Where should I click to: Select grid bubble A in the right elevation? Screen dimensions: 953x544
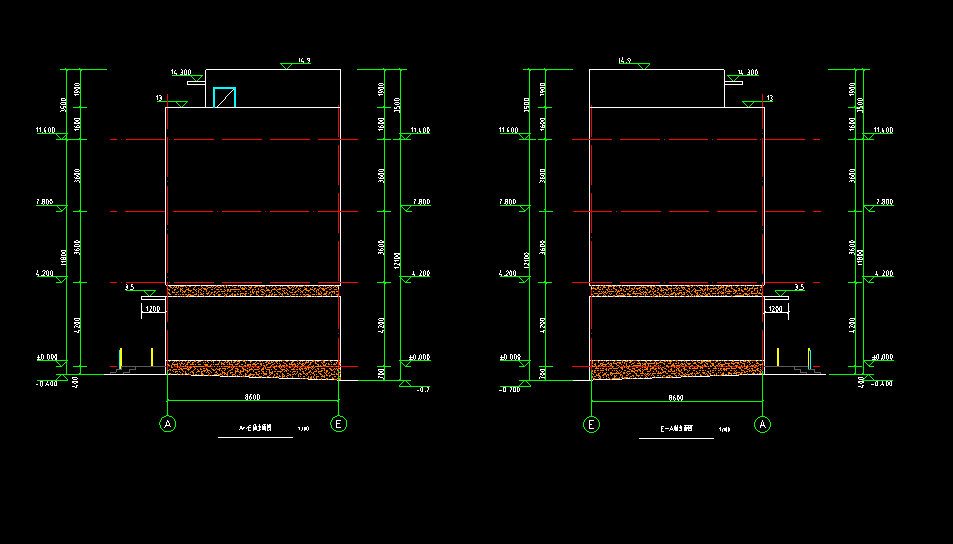tap(764, 424)
